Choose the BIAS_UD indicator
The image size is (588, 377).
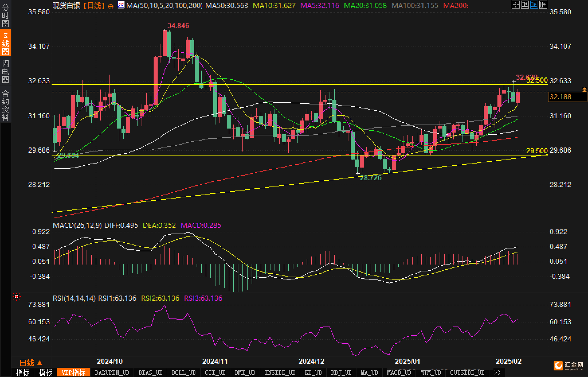(x=150, y=372)
